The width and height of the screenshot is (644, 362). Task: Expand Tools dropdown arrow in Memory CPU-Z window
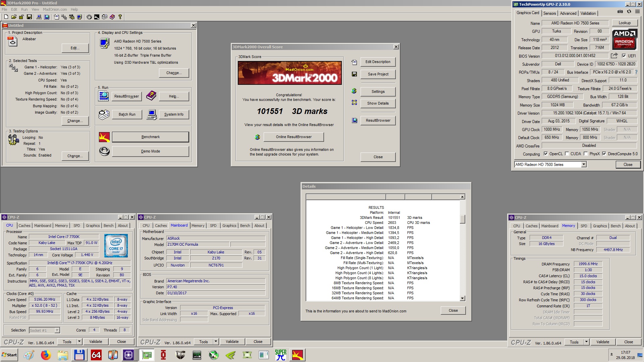(586, 342)
